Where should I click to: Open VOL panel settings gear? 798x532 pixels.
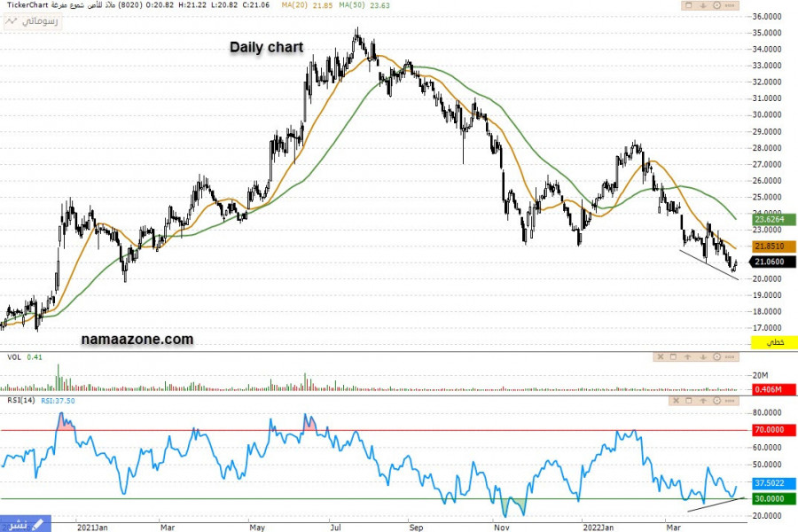[x=716, y=356]
